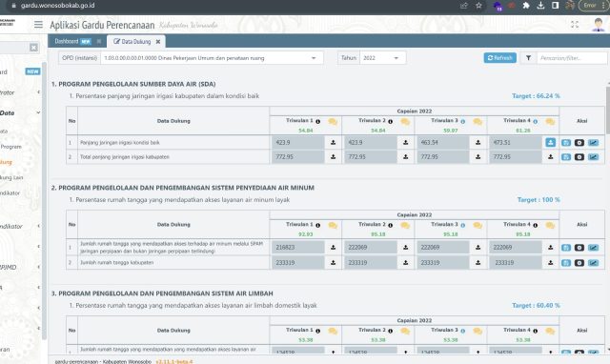Open camera action for Total panjang jaringan irigasi row
Viewport: 610px width, 364px height.
579,157
